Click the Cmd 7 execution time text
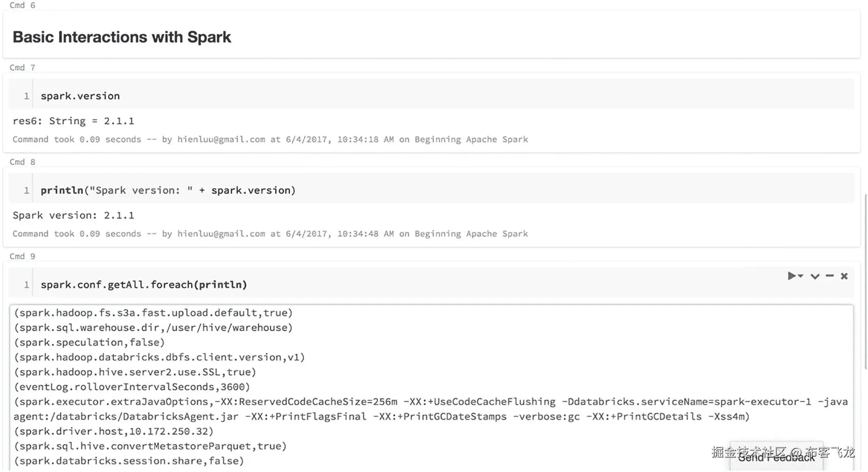 (76, 139)
